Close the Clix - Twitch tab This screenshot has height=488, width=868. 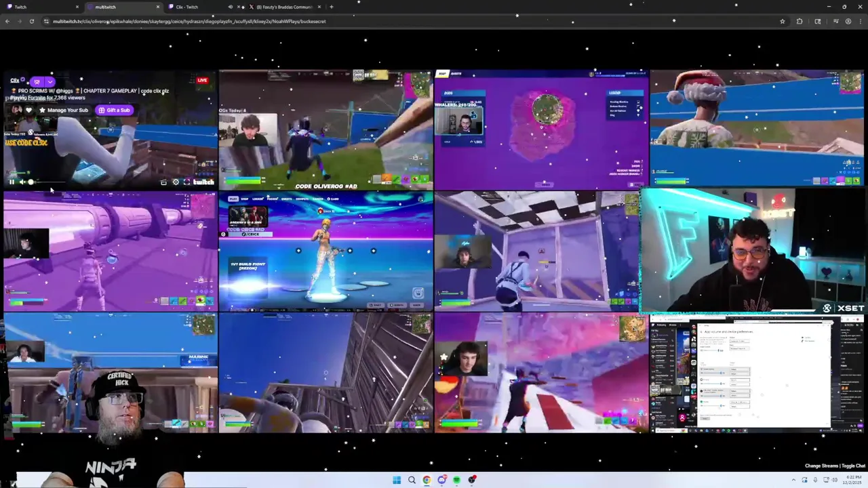tap(239, 7)
